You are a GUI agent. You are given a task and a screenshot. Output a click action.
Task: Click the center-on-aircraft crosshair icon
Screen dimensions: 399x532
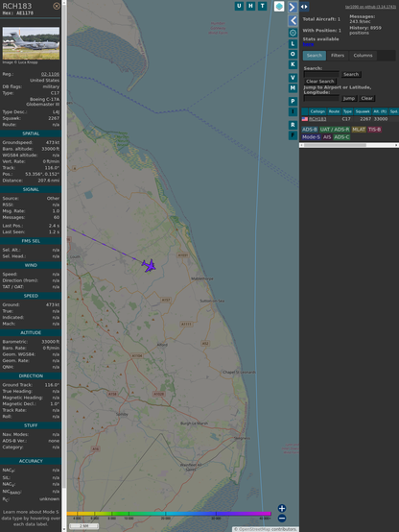pos(293,33)
